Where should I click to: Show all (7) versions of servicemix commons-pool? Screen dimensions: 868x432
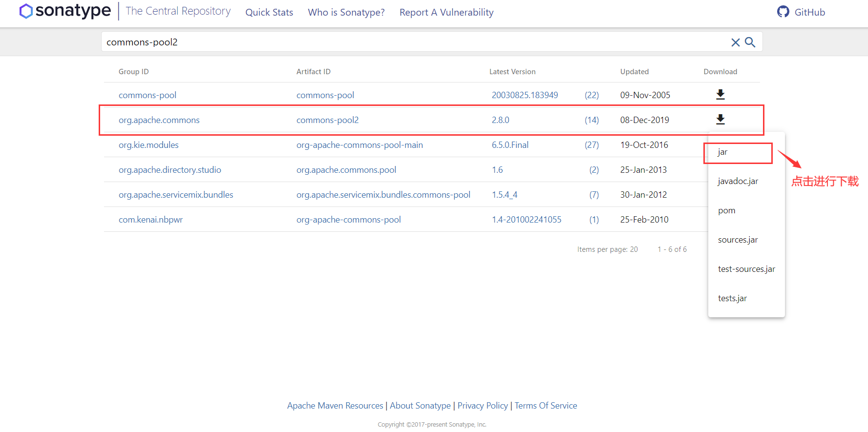click(594, 195)
